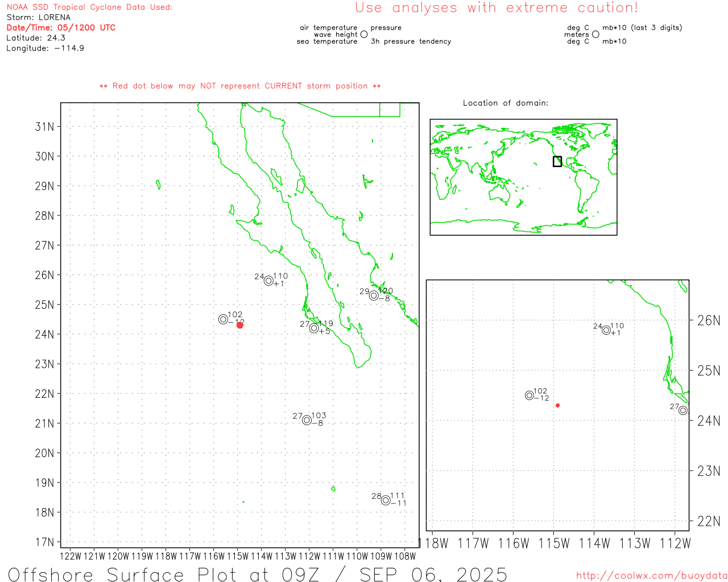Viewport: 728px width, 582px height.
Task: Click 'air temperature' legend label
Action: (329, 27)
